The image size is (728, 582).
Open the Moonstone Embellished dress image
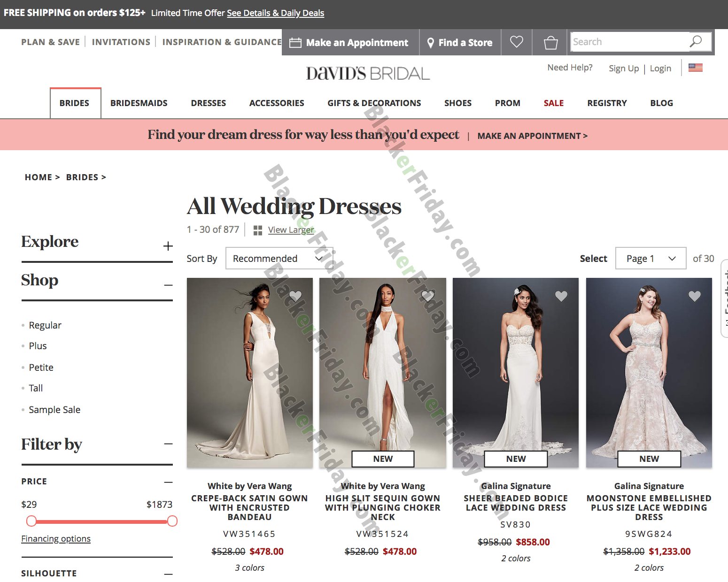tap(649, 373)
